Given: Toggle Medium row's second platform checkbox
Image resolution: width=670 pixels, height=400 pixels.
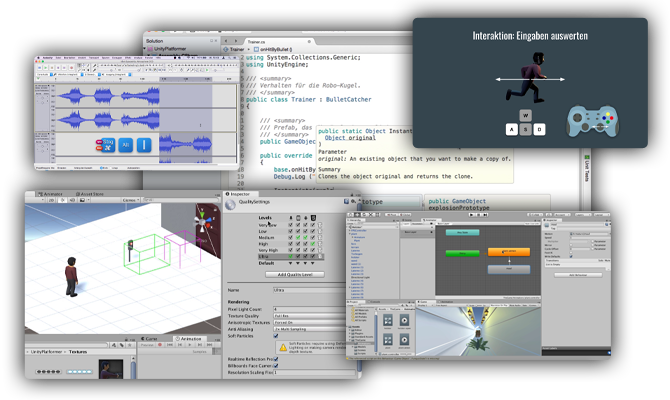Looking at the screenshot, I should [298, 238].
